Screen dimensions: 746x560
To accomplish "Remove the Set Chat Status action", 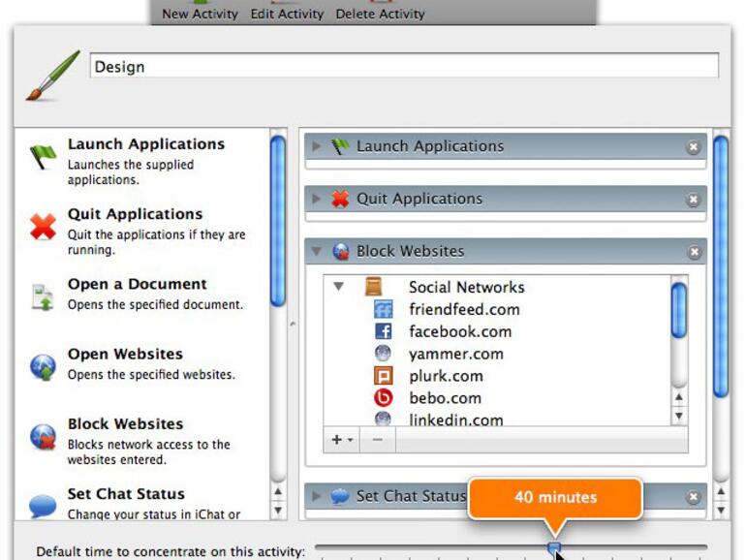I will point(693,497).
